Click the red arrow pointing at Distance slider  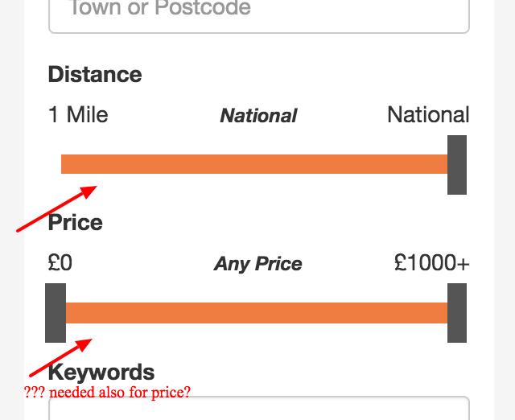click(56, 209)
